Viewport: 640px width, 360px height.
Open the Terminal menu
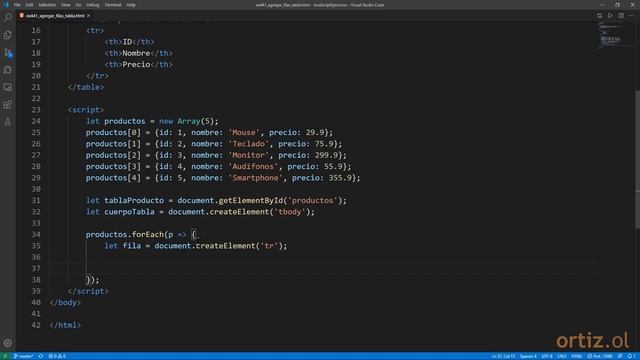[x=113, y=5]
